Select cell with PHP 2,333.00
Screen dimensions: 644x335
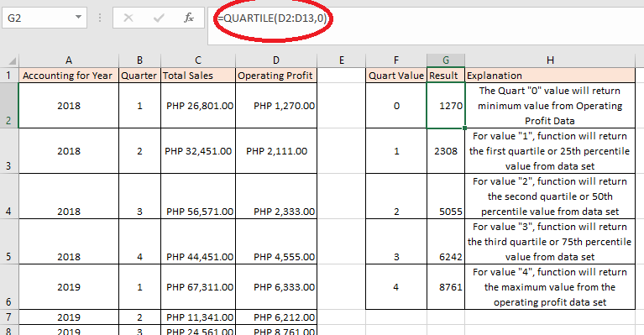(276, 196)
